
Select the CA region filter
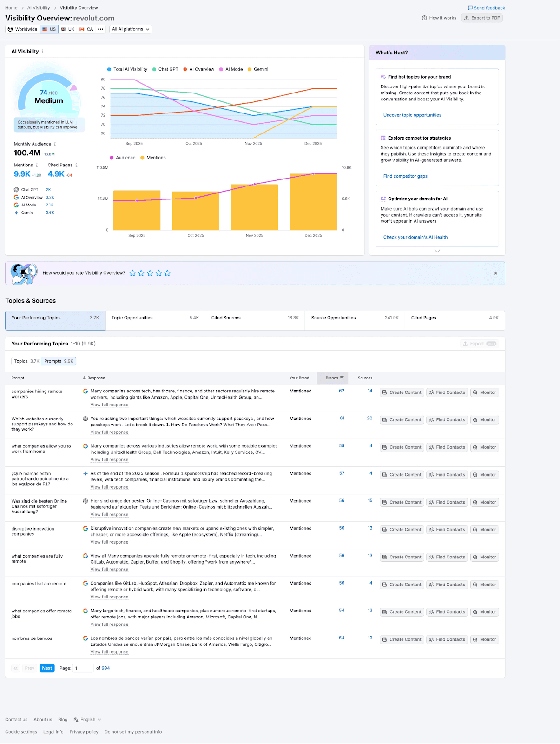[86, 29]
